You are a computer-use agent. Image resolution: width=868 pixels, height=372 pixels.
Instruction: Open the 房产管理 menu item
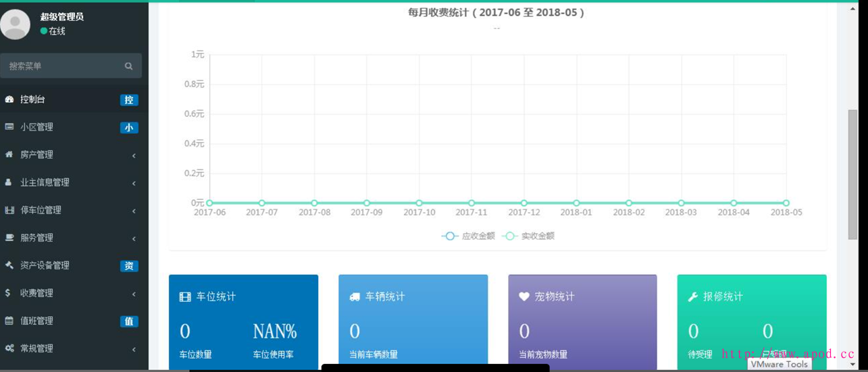click(74, 155)
